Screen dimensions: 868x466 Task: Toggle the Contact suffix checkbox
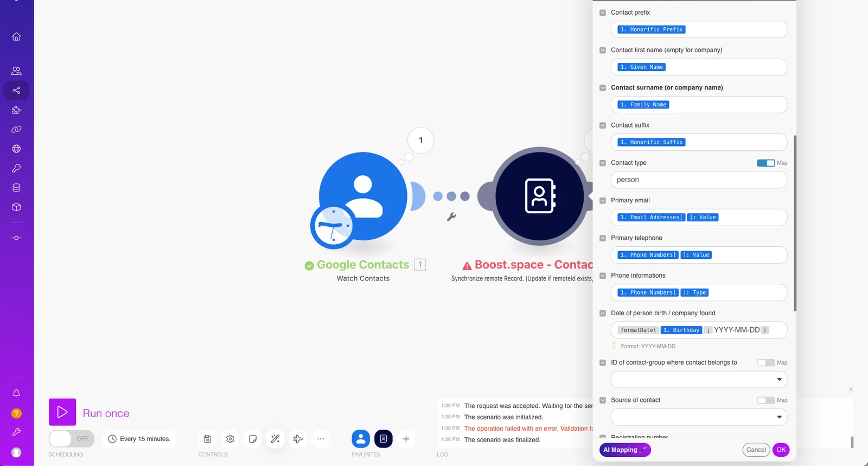point(603,125)
